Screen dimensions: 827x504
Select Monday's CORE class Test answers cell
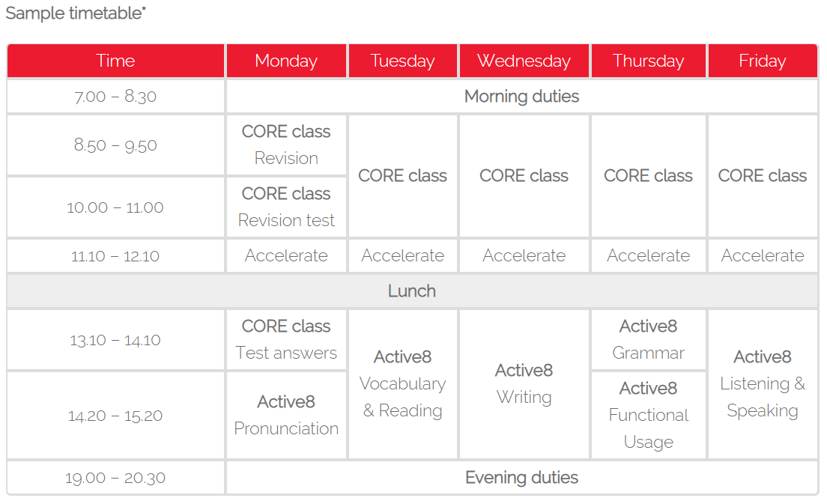[x=286, y=339]
